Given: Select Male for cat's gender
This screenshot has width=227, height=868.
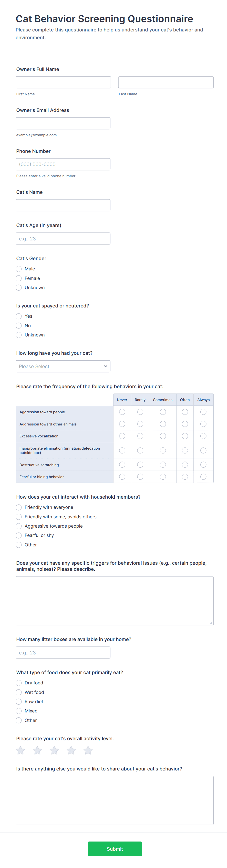Looking at the screenshot, I should pyautogui.click(x=19, y=269).
